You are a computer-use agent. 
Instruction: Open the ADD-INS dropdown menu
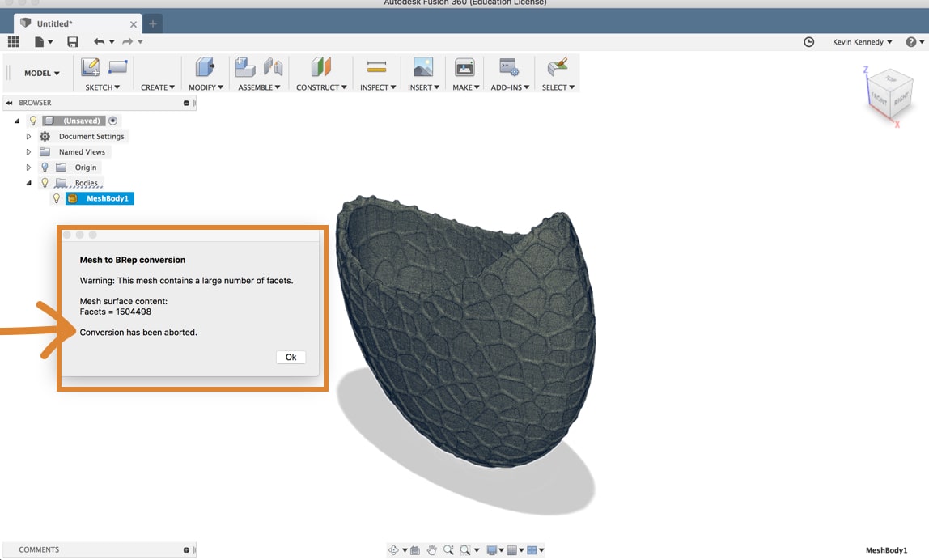click(x=510, y=87)
